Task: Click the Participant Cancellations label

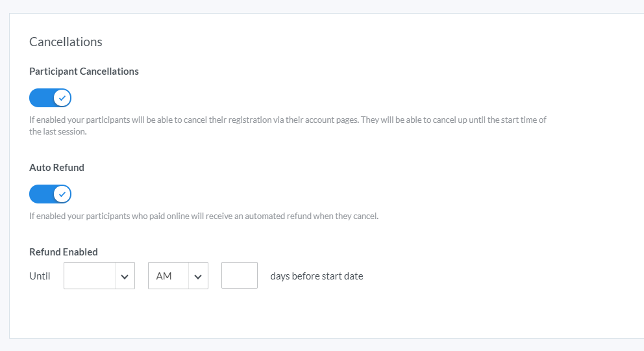Action: (84, 71)
